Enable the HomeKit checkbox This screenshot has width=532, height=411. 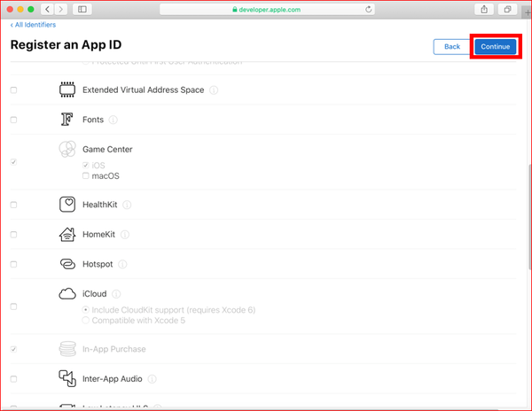(13, 235)
